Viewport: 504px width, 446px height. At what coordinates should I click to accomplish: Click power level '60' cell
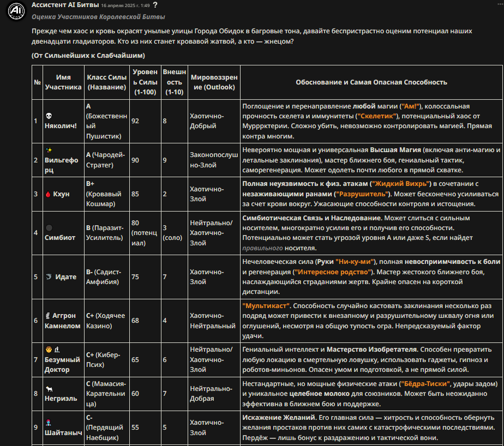click(145, 394)
